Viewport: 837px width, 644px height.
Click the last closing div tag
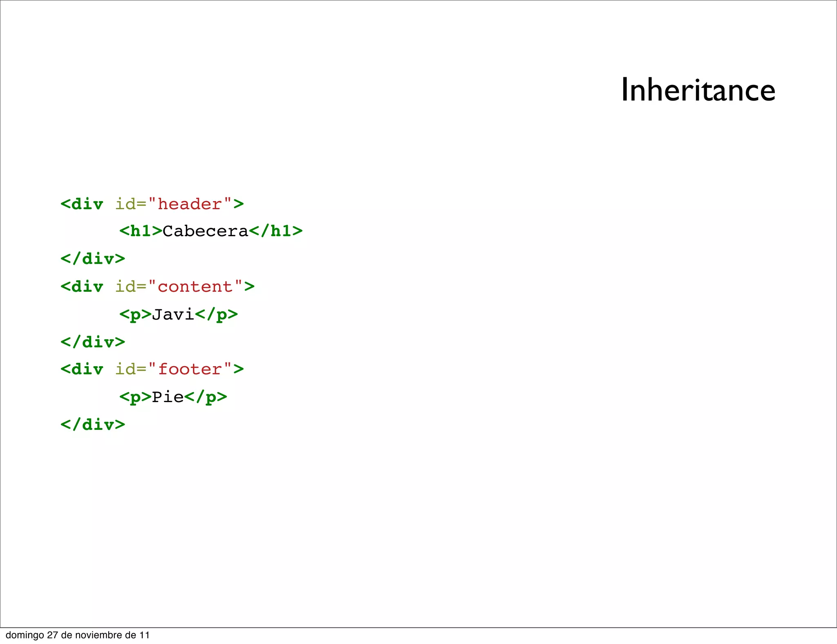point(93,425)
